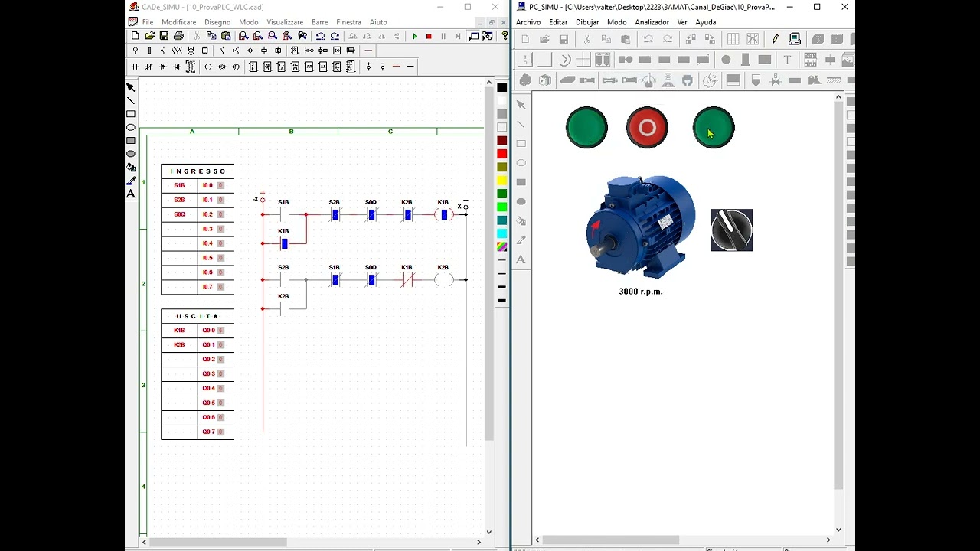Image resolution: width=980 pixels, height=551 pixels.
Task: Insert output coil symbol in ladder toolbar
Action: pyautogui.click(x=207, y=67)
